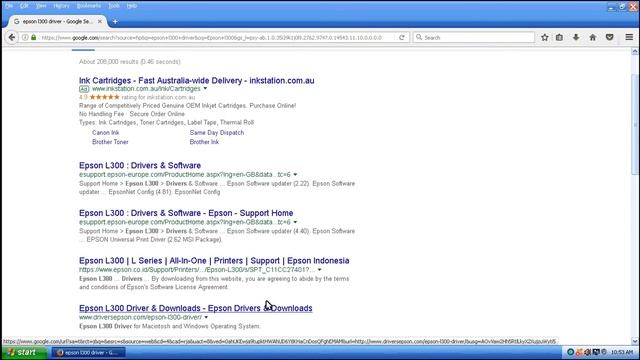This screenshot has height=360, width=640.
Task: Expand dropdown arrow beside epson.co.id URL
Action: tap(320, 270)
